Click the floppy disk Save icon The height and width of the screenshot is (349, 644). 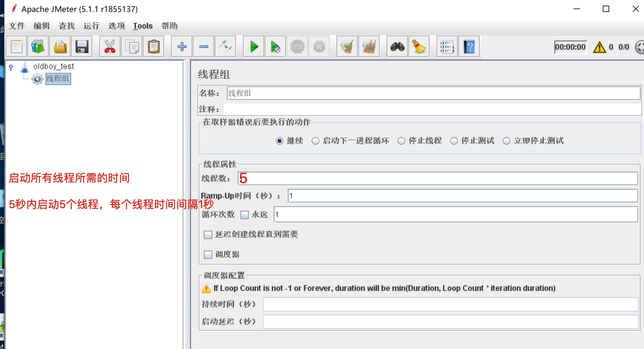click(82, 47)
